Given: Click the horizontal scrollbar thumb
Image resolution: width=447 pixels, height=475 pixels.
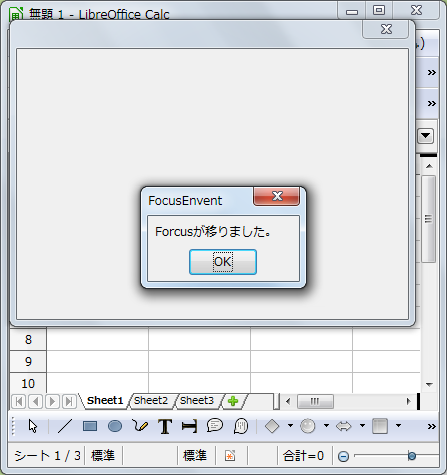Looking at the screenshot, I should pyautogui.click(x=315, y=401).
